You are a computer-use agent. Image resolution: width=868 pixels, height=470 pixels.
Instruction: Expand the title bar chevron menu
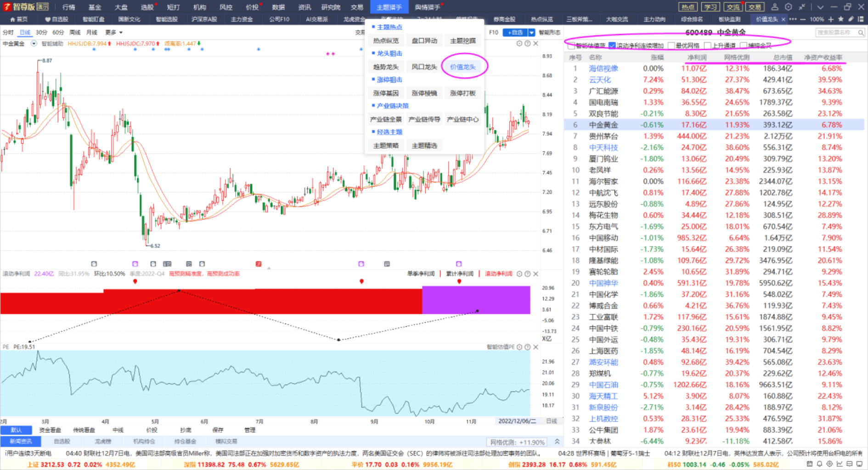(820, 7)
